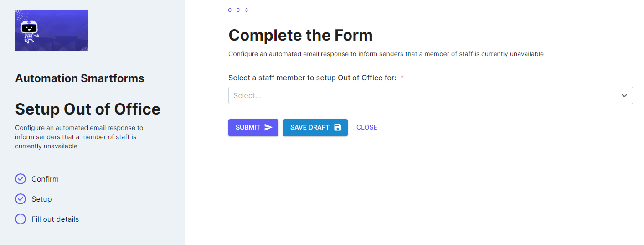Click the robot mascot logo image
The width and height of the screenshot is (644, 245).
pos(52,30)
